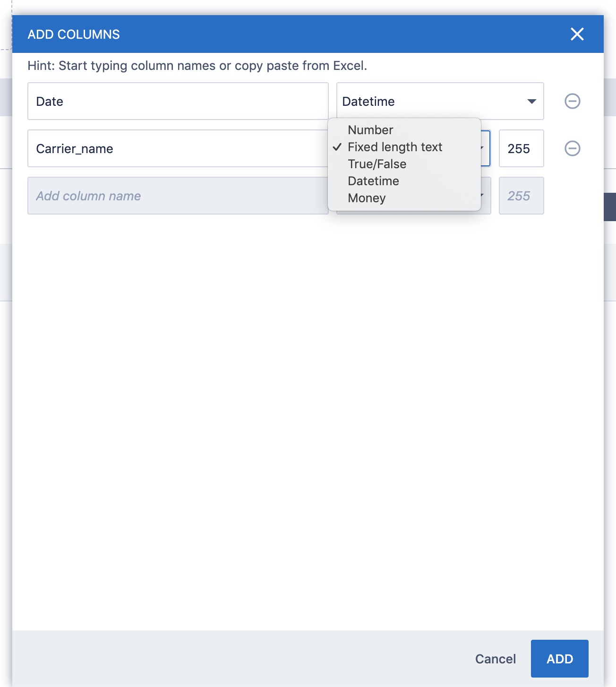Close the Add Columns dialog
The height and width of the screenshot is (687, 616).
[577, 34]
